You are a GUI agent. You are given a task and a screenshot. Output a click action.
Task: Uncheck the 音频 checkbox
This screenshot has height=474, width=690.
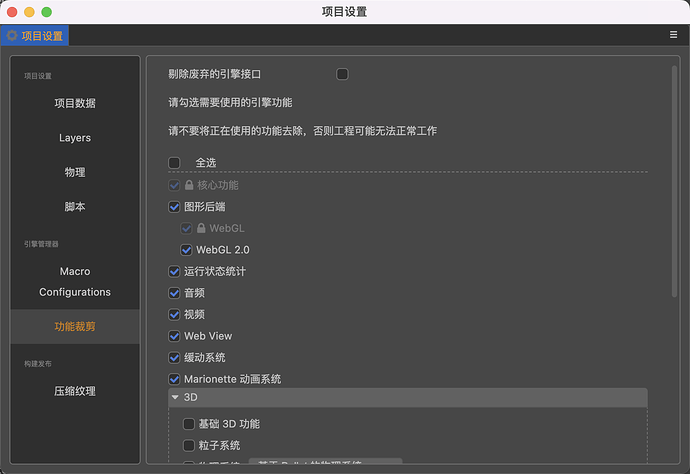(x=174, y=293)
